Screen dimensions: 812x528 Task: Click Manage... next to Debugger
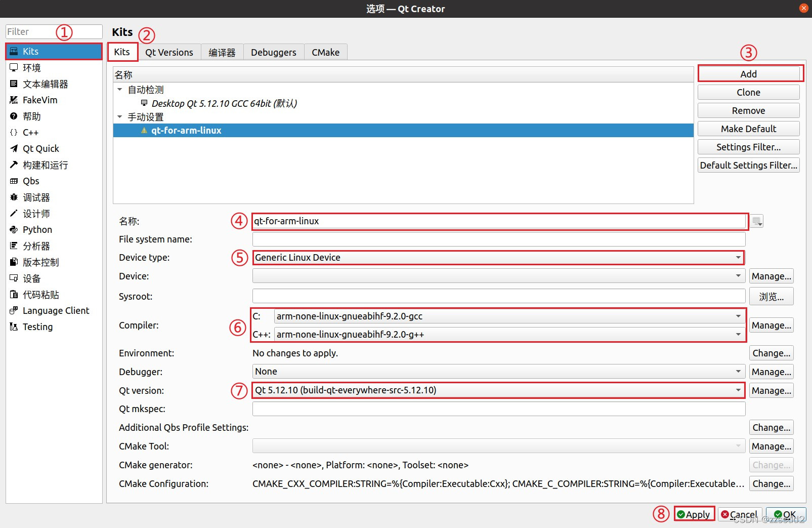772,372
